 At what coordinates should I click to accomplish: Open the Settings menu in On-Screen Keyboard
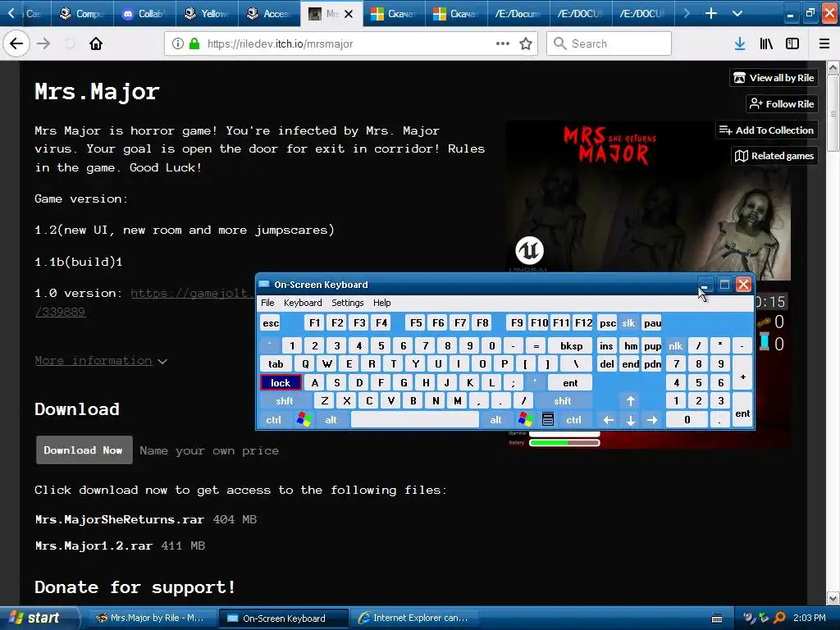[348, 303]
